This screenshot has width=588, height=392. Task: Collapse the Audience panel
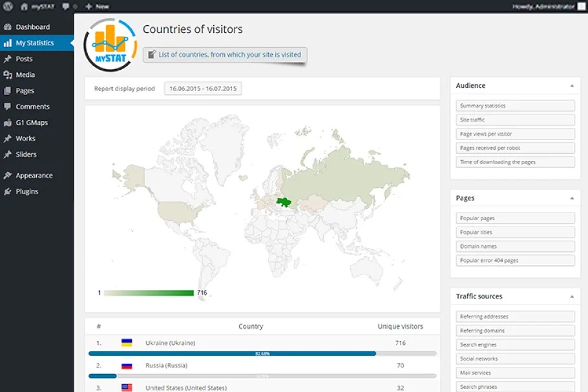coord(571,86)
